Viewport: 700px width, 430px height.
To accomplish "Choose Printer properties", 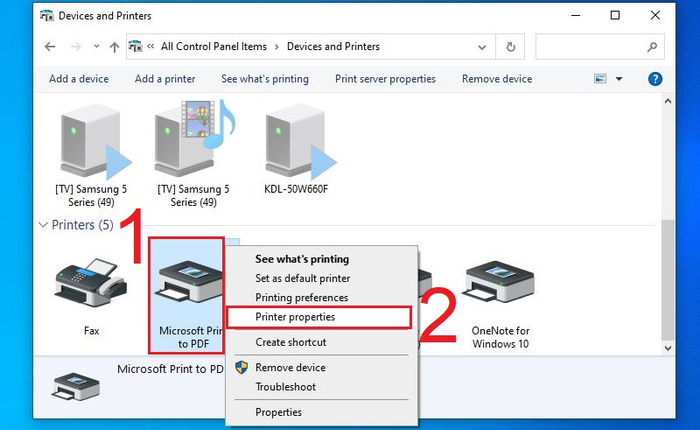I will (x=319, y=317).
